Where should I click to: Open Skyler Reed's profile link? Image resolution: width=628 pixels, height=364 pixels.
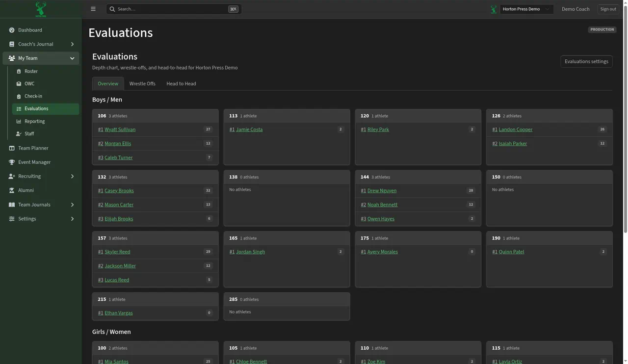[x=117, y=252]
